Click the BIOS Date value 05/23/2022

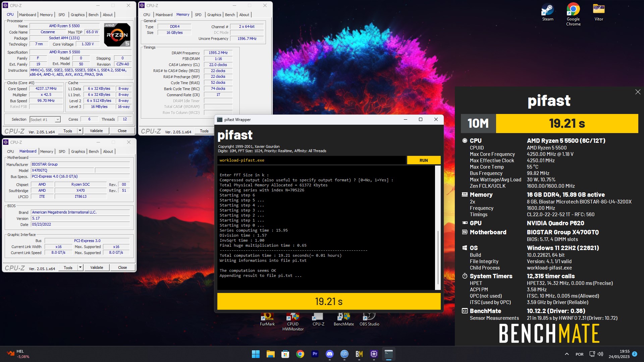tap(80, 224)
